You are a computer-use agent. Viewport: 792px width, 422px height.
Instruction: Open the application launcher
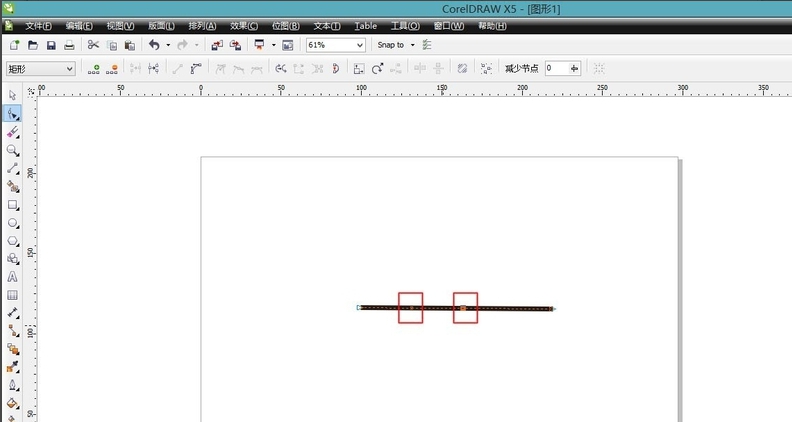(x=259, y=45)
